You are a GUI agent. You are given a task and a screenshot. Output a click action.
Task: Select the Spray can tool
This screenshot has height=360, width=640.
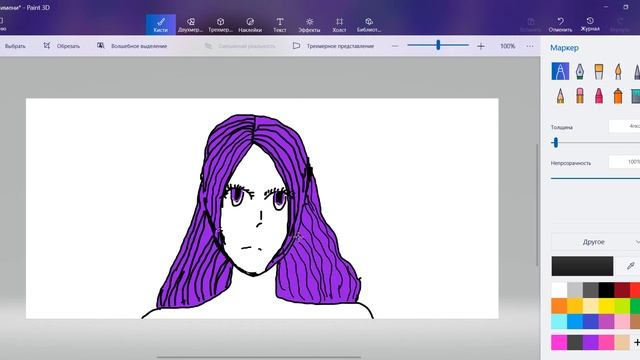618,96
